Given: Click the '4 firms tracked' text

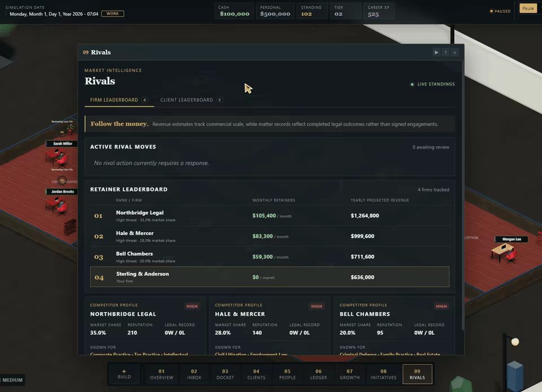Looking at the screenshot, I should click(x=434, y=190).
